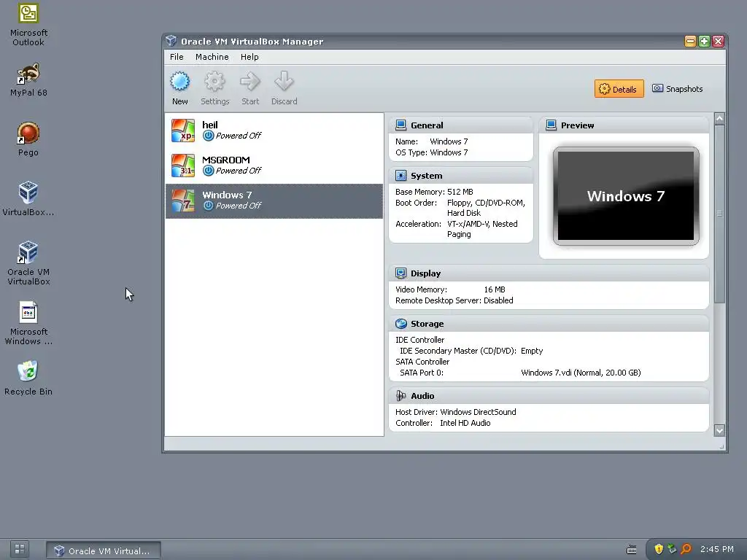Click the Windows 7 preview thumbnail
747x560 pixels.
(x=625, y=195)
